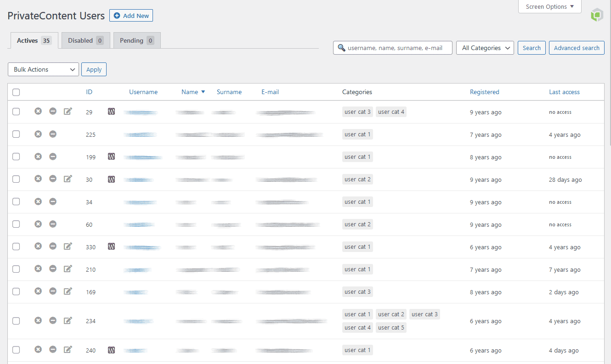Click the edit pencil icon for user ID 29
Image resolution: width=611 pixels, height=364 pixels.
pyautogui.click(x=68, y=111)
